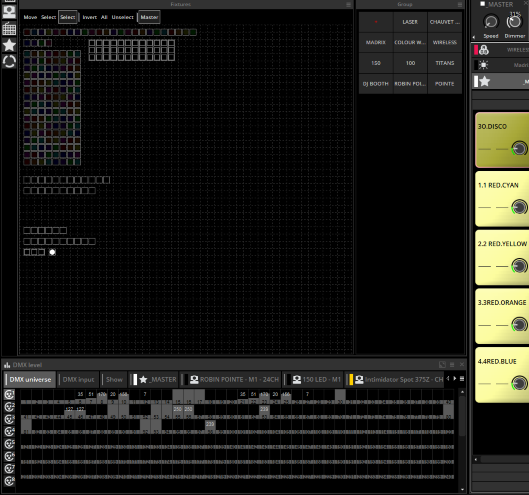The height and width of the screenshot is (495, 529).
Task: Click Unselect in the Fixtures toolbar
Action: 122,17
